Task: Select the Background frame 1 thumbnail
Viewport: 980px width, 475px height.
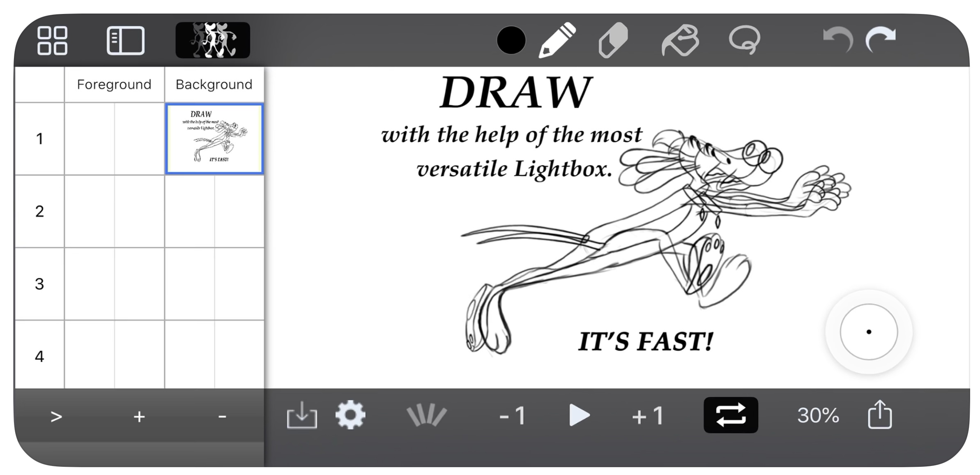Action: [x=214, y=138]
